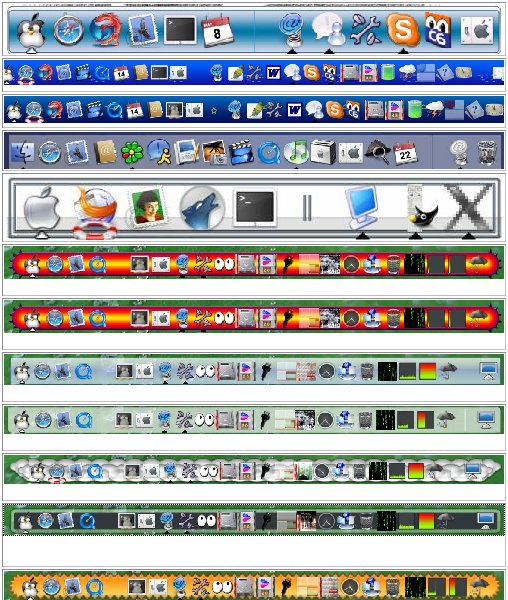This screenshot has width=508, height=600.
Task: Launch Skype in the navy blue dock
Action: click(x=334, y=110)
